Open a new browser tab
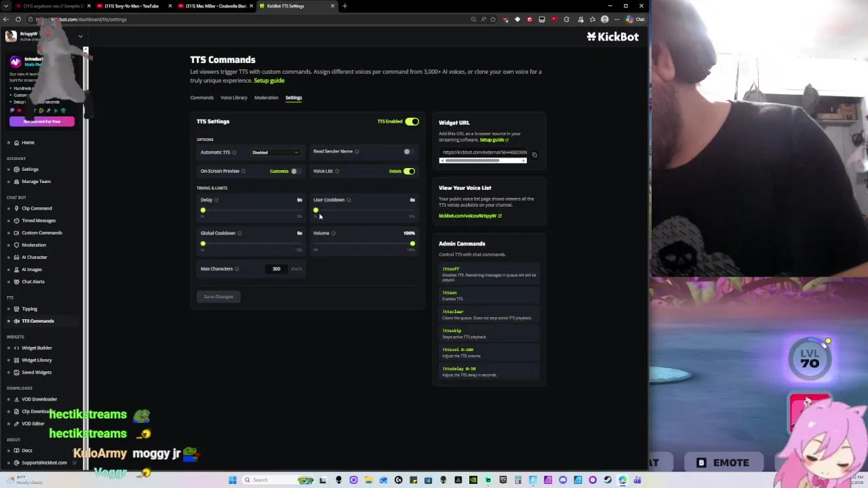868x488 pixels. pos(344,6)
